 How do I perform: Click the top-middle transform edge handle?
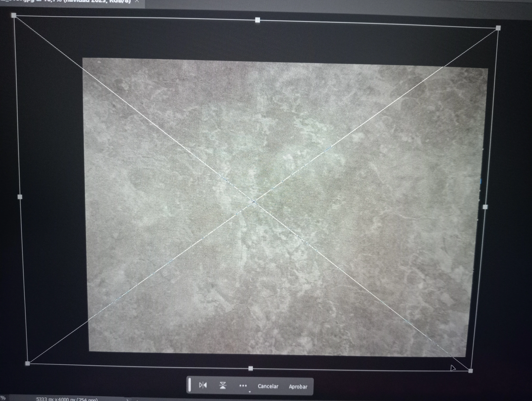point(258,20)
